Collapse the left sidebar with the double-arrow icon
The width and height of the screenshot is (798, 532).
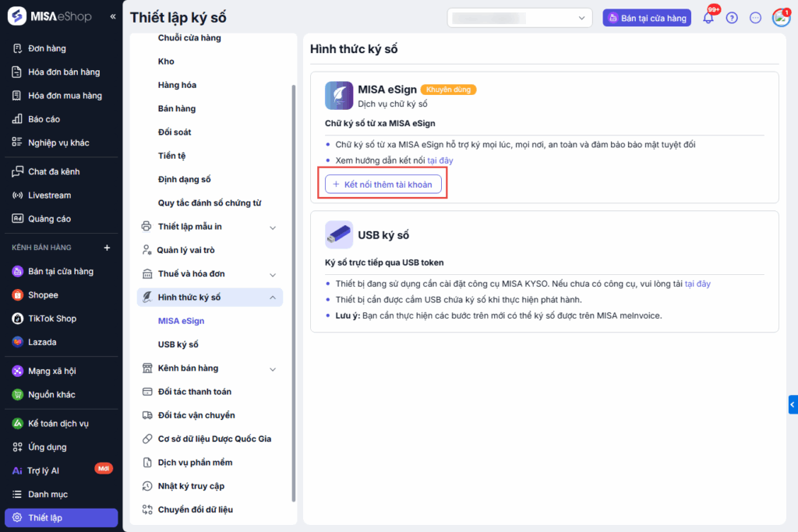click(x=112, y=17)
